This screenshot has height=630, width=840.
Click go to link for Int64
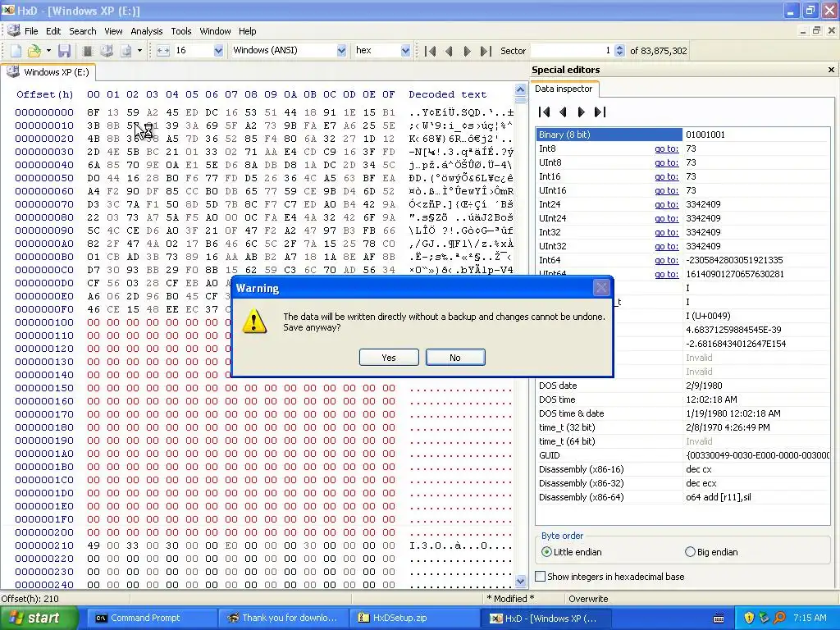coord(666,260)
